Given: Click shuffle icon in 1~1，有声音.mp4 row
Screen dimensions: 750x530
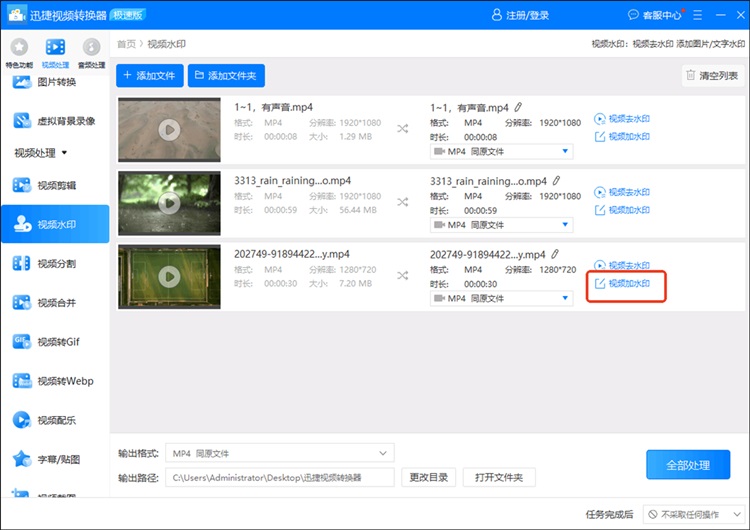Looking at the screenshot, I should (x=403, y=129).
